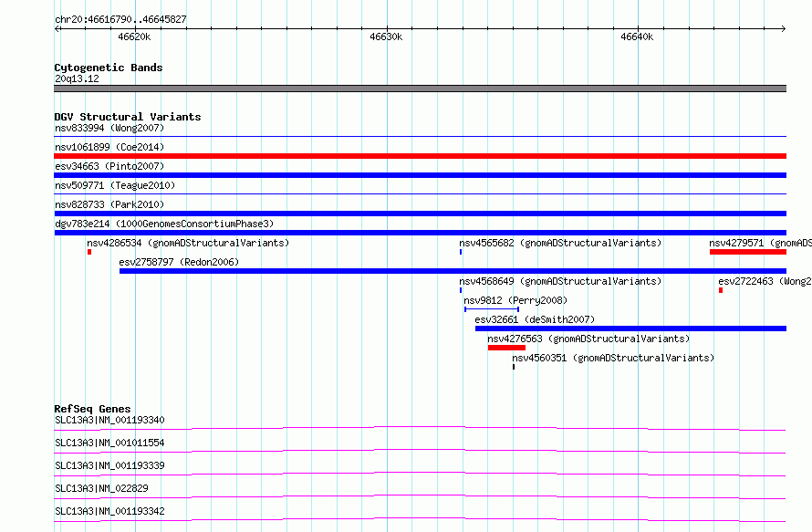This screenshot has width=812, height=532.
Task: Click the red bar under nsv4276563
Action: [506, 348]
